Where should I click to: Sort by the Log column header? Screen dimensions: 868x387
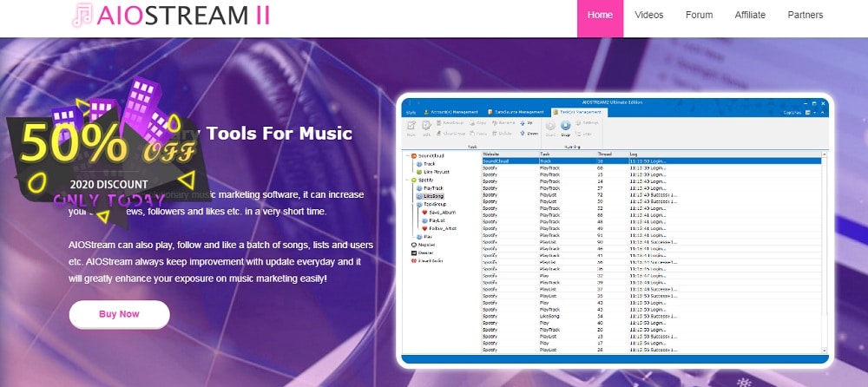click(x=725, y=154)
